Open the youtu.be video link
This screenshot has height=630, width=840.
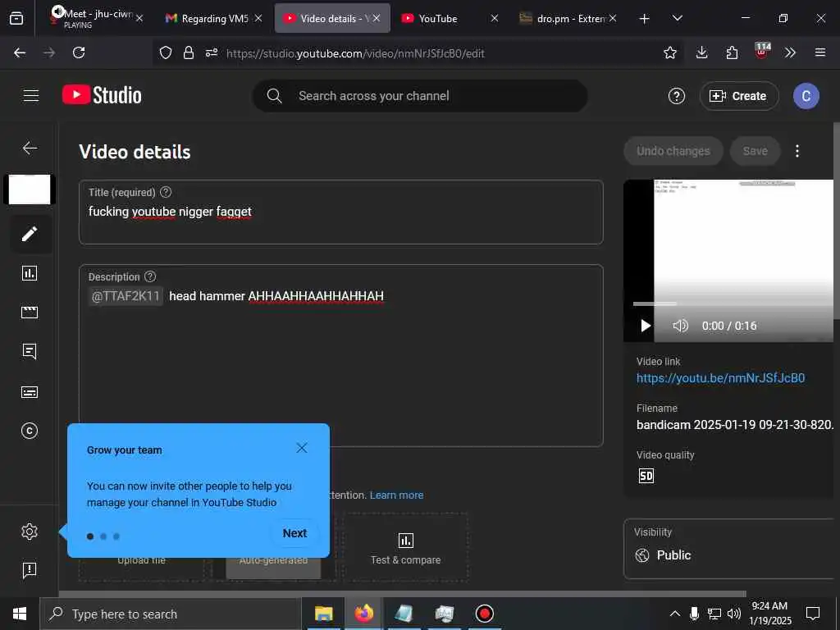[720, 378]
